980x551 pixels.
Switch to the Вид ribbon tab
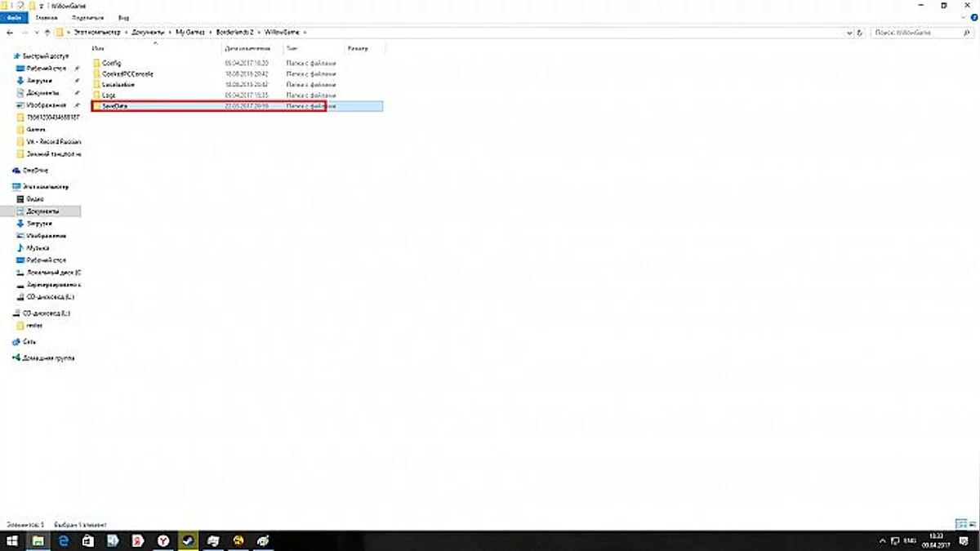point(123,16)
